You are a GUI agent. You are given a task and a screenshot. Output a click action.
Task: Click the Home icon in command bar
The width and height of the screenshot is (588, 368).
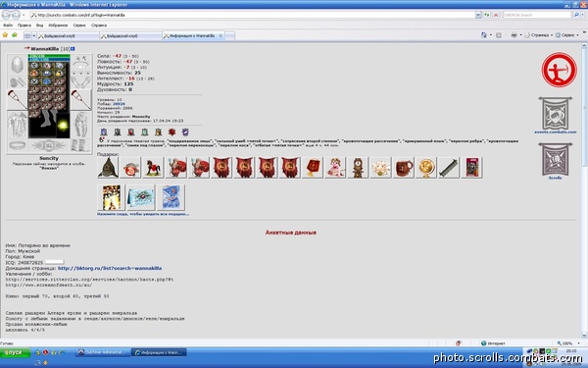point(484,35)
